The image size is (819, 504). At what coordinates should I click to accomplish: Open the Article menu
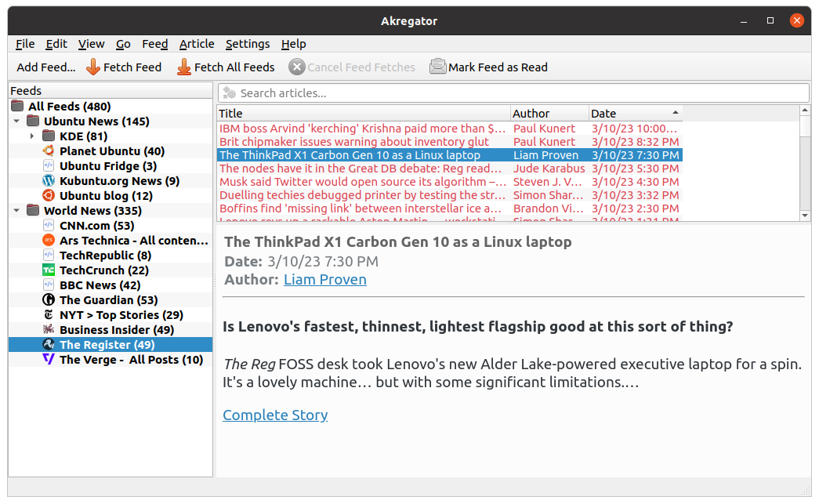click(197, 44)
